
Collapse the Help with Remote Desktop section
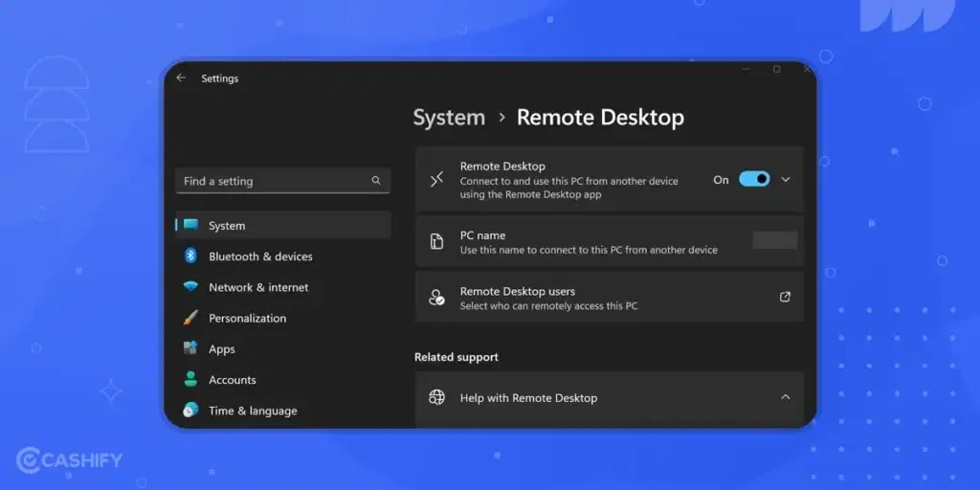point(786,397)
